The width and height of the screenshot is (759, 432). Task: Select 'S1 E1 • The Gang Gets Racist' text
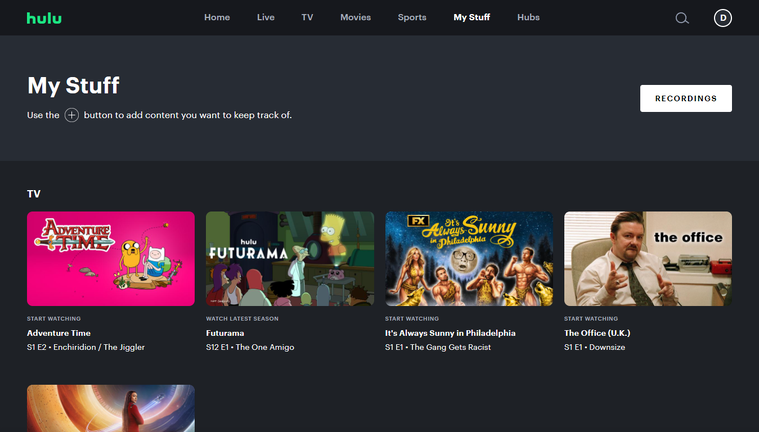coord(438,347)
